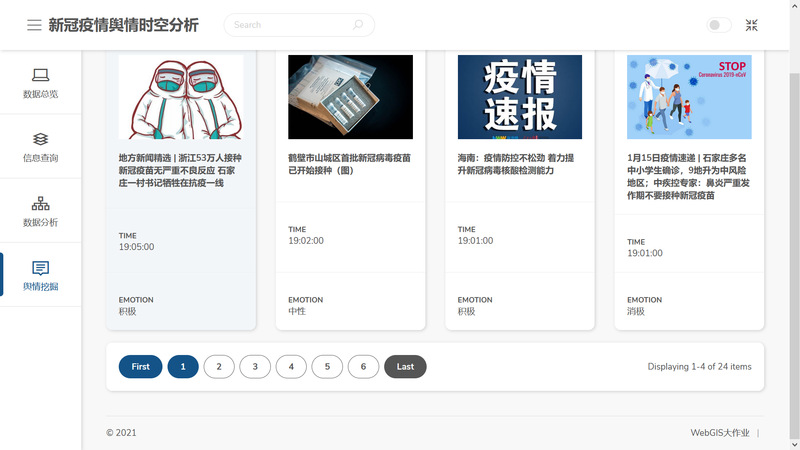Screen dimensions: 800x450
Task: Toggle the dark mode switch
Action: click(719, 25)
